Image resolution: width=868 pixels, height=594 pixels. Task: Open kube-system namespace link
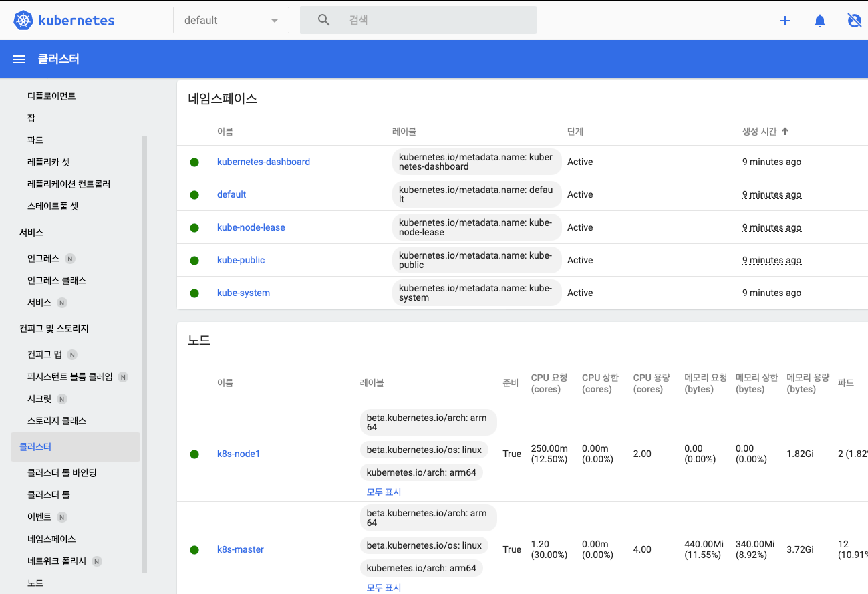point(243,293)
